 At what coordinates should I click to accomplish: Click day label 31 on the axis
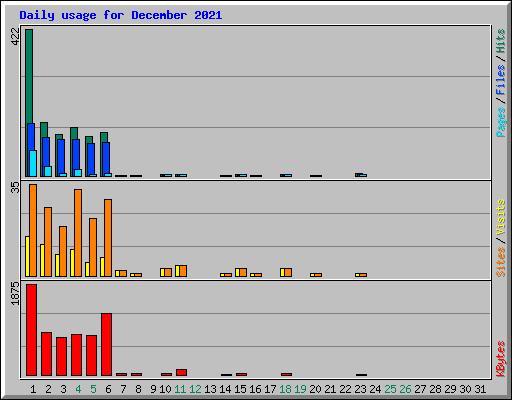pyautogui.click(x=480, y=389)
